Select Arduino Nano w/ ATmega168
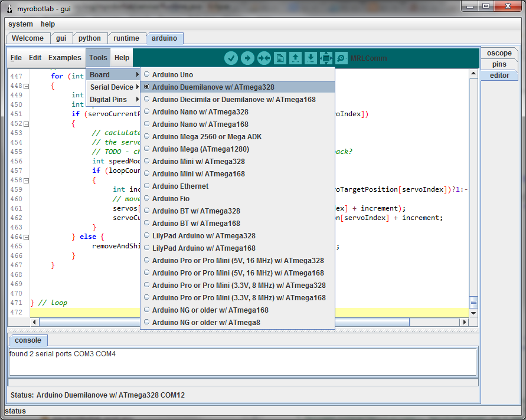The height and width of the screenshot is (420, 526). (237, 124)
